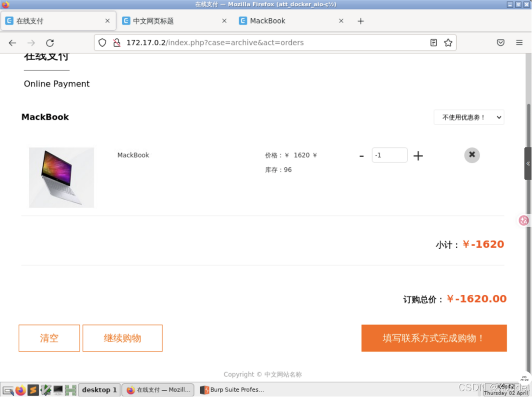Click the order total ¥-1620.00 value
The image size is (532, 397).
coord(476,299)
